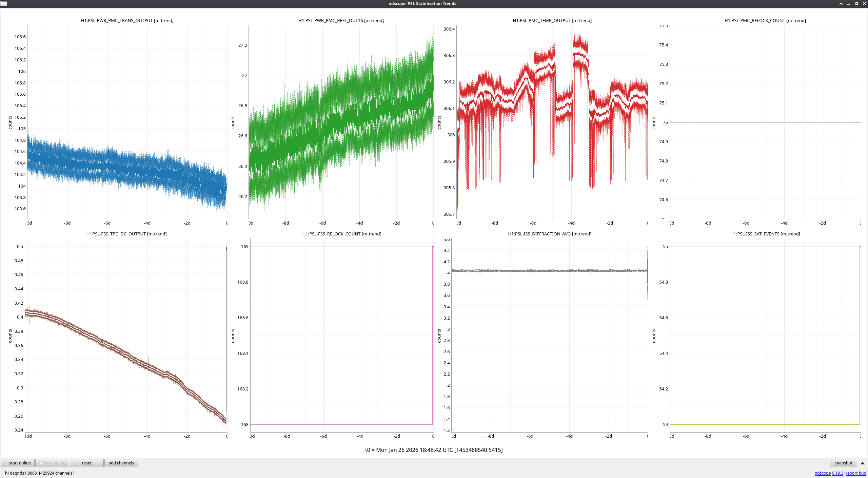Click the window menu icon in title bar
Screen dimensions: 868x478
tap(4, 3)
